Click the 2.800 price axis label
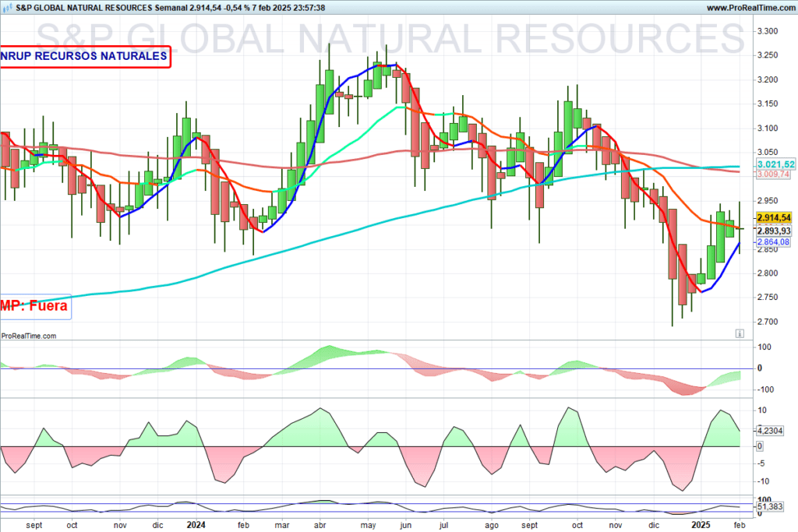The height and width of the screenshot is (532, 798). (x=768, y=273)
